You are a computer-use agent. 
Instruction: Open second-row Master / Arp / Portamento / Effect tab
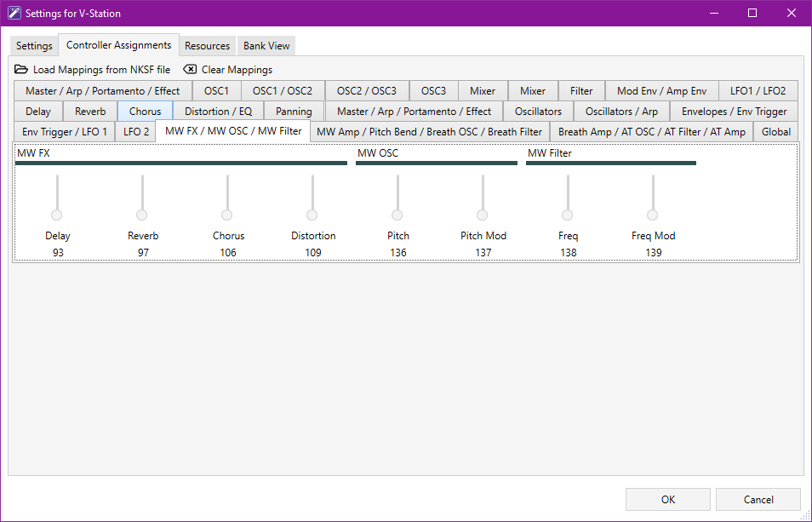[414, 112]
